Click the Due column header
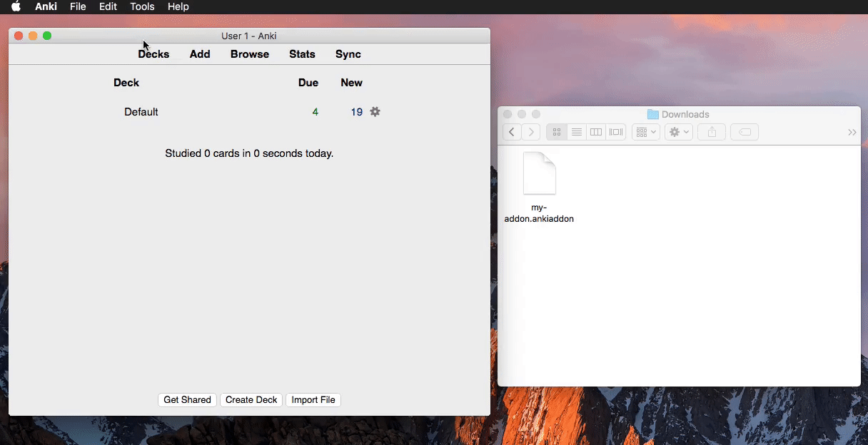 click(308, 83)
